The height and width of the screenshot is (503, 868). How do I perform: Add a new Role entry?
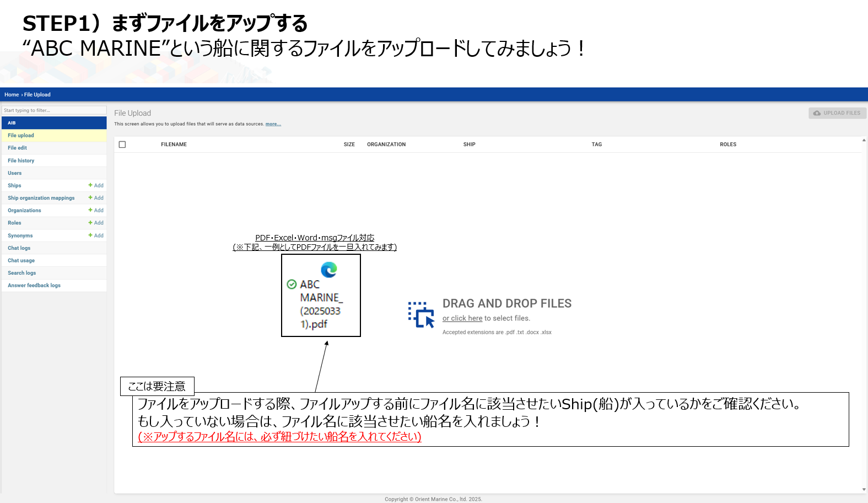pos(96,223)
